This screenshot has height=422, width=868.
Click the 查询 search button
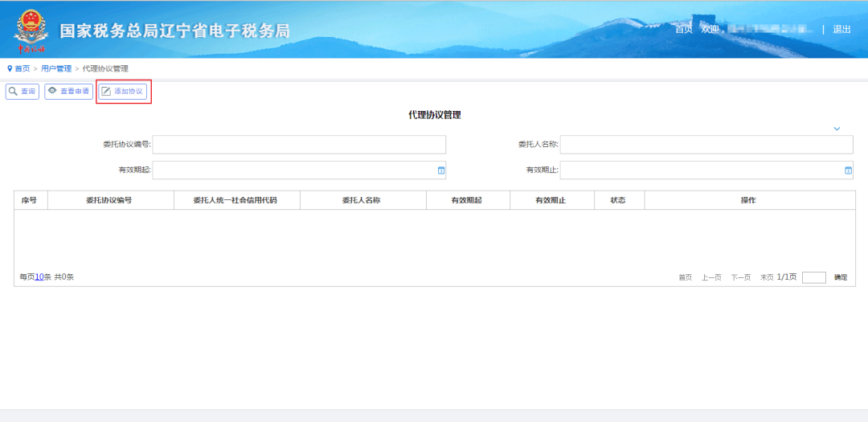click(x=23, y=92)
